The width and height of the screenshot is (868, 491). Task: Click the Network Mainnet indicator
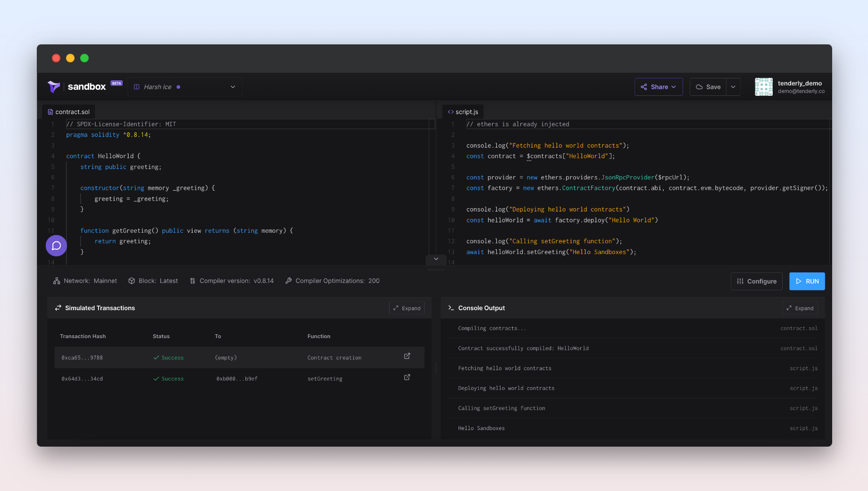coord(85,281)
